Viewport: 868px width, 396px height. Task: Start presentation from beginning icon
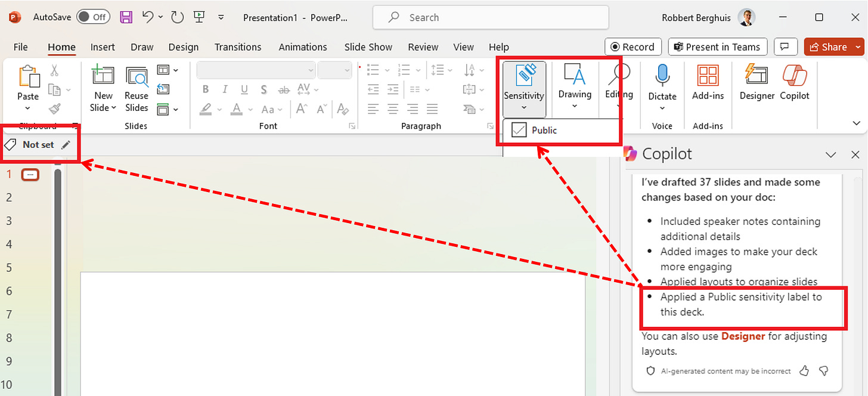coord(200,17)
